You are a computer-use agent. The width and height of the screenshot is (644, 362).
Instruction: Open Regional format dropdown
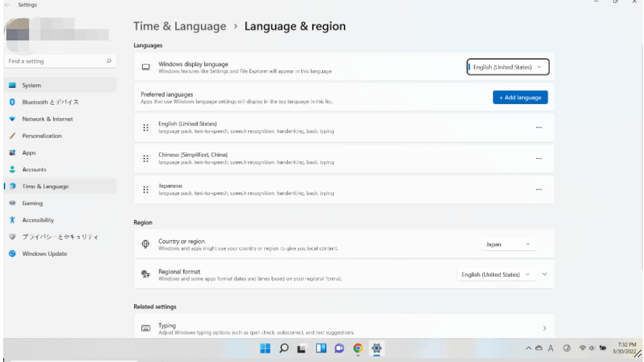[495, 275]
